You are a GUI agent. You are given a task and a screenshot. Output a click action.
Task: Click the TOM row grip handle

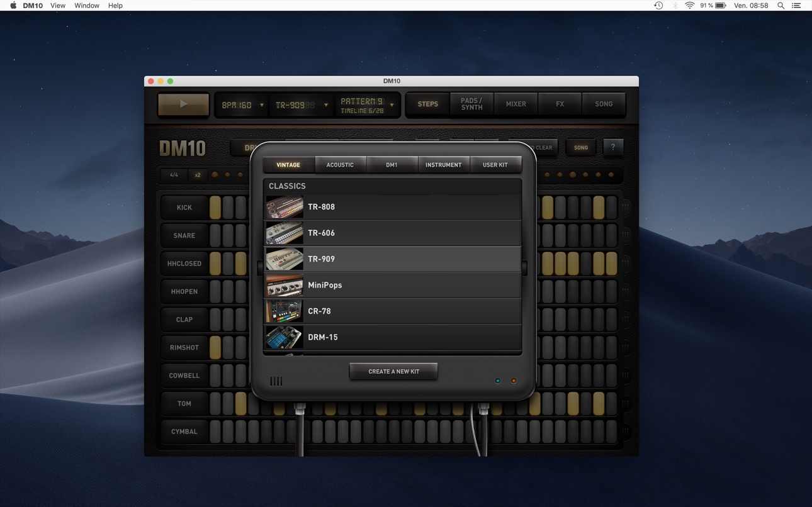[x=626, y=403]
